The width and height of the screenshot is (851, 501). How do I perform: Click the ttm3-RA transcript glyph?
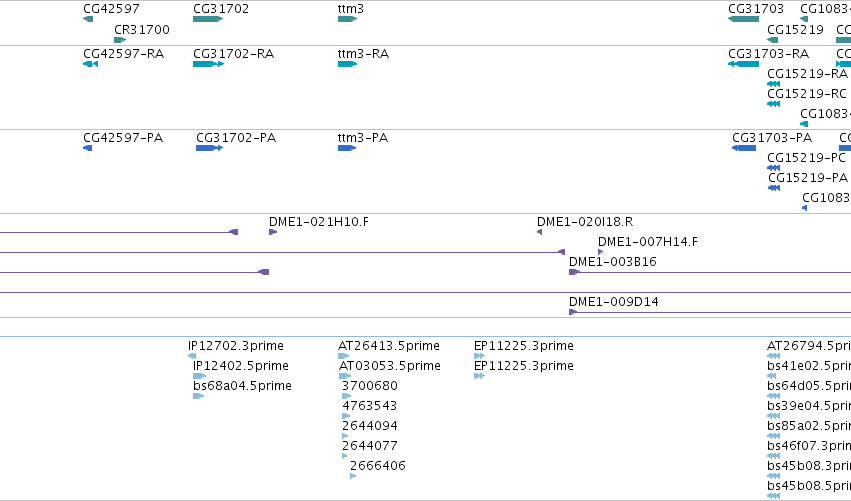[347, 64]
